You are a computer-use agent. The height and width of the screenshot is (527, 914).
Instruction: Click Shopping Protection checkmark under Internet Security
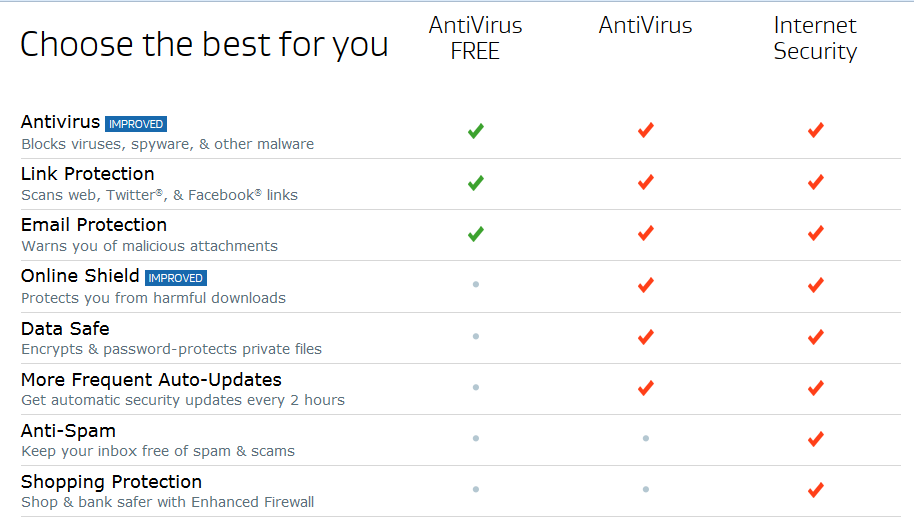coord(816,489)
